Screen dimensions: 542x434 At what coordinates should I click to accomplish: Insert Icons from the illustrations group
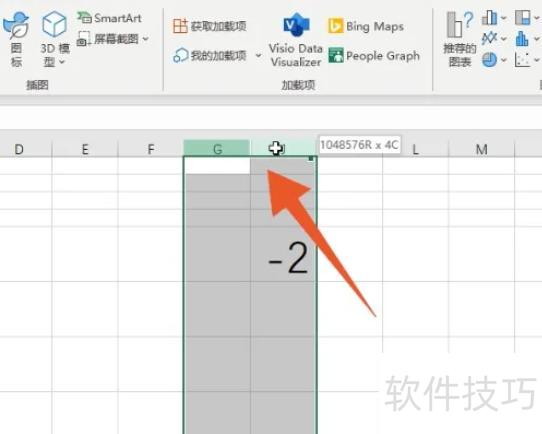coord(16,39)
